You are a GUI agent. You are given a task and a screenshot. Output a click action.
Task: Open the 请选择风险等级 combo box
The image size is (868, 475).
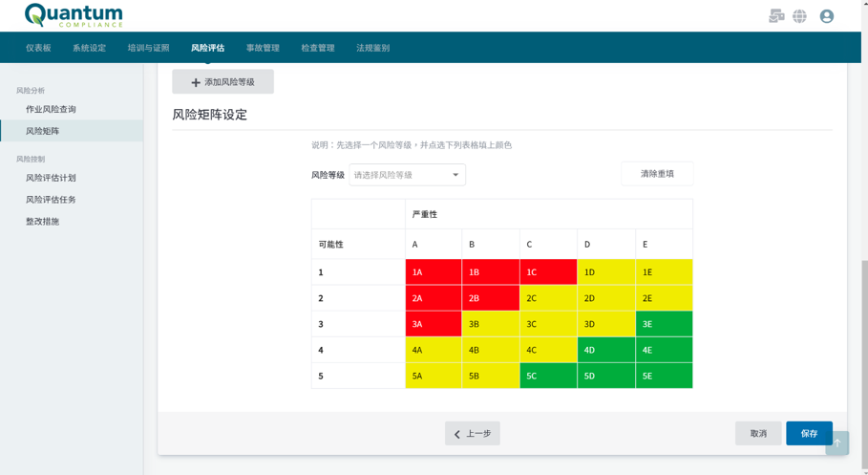pyautogui.click(x=407, y=175)
